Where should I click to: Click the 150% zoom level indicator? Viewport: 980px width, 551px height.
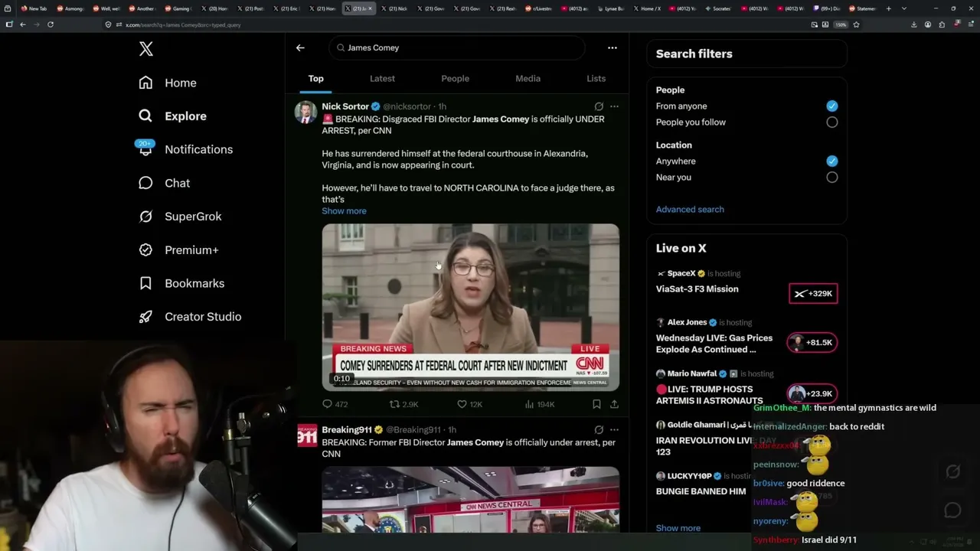(x=841, y=24)
